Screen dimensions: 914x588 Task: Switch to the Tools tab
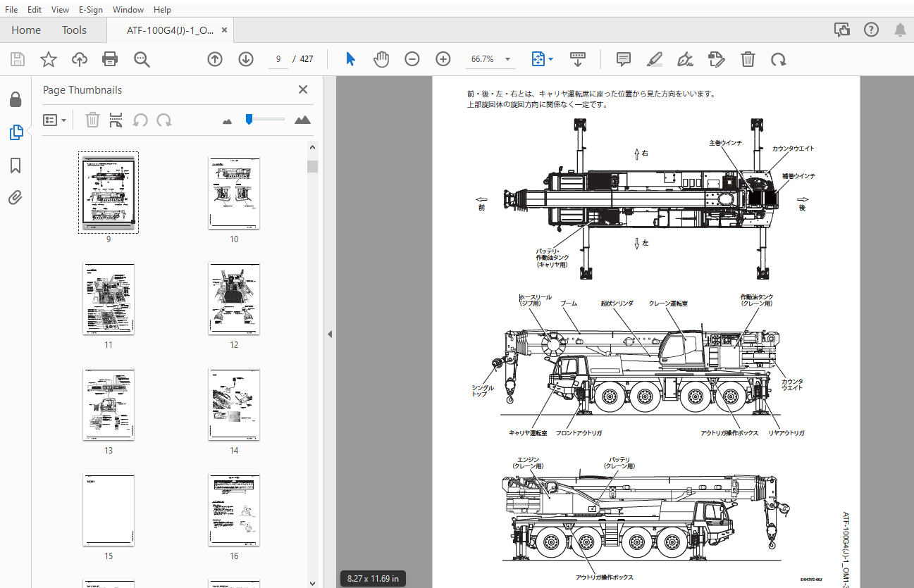coord(74,30)
